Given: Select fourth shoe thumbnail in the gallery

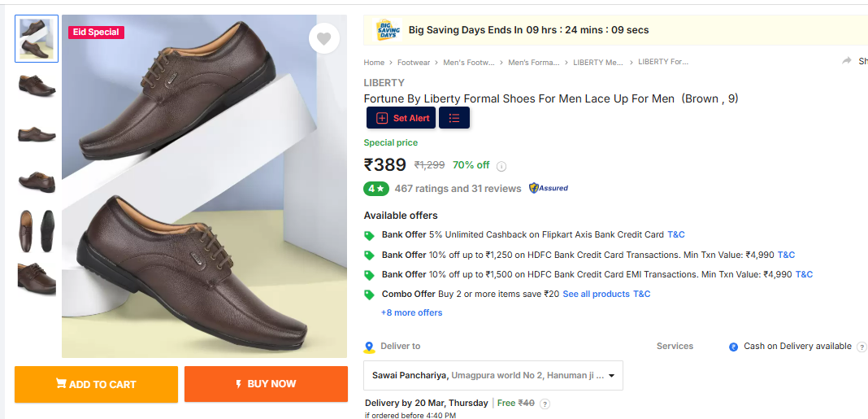Looking at the screenshot, I should [37, 181].
